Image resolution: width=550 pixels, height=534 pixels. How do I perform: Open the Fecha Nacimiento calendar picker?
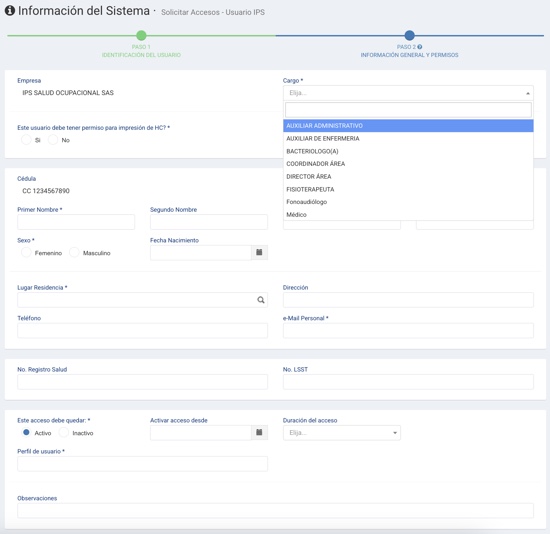click(x=259, y=252)
